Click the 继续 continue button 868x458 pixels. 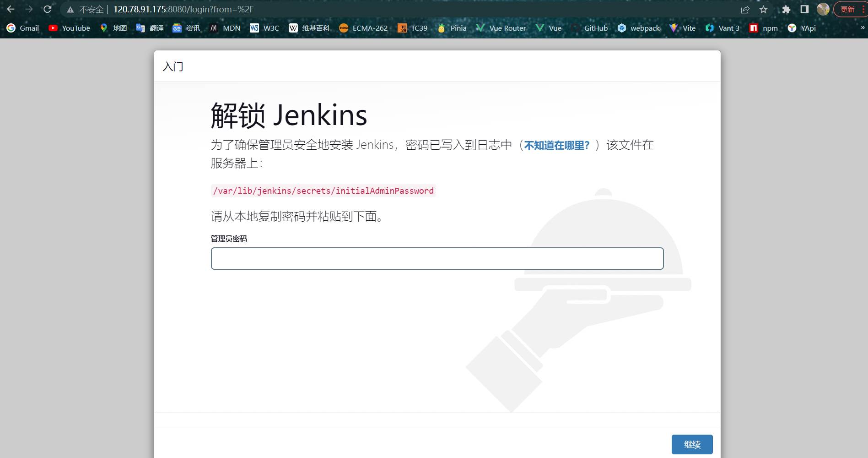click(692, 444)
